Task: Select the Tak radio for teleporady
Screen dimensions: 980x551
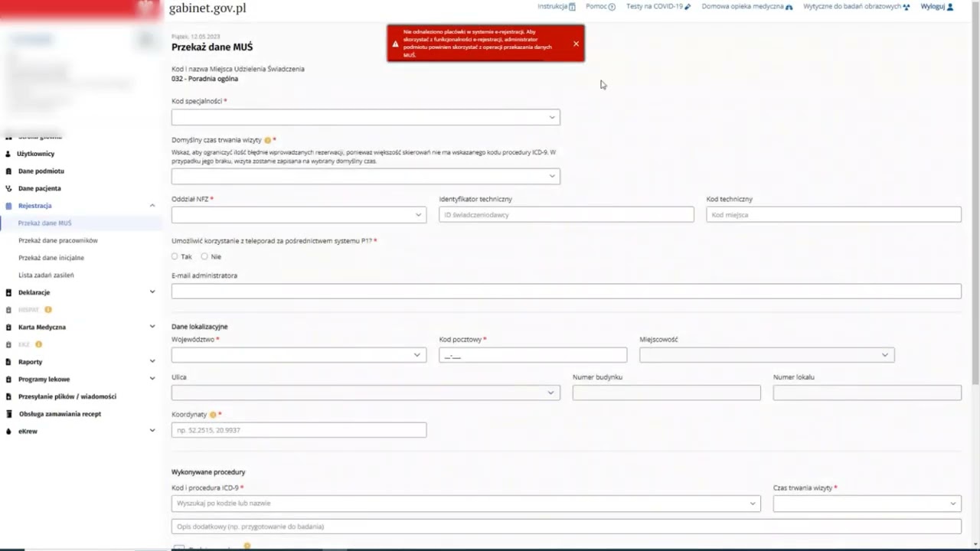Action: coord(175,256)
